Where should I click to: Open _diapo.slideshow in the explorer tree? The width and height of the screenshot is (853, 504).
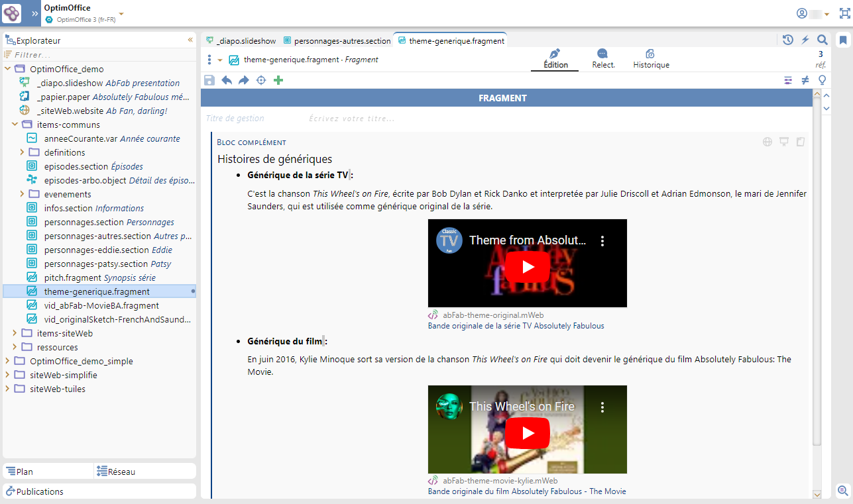[x=99, y=83]
